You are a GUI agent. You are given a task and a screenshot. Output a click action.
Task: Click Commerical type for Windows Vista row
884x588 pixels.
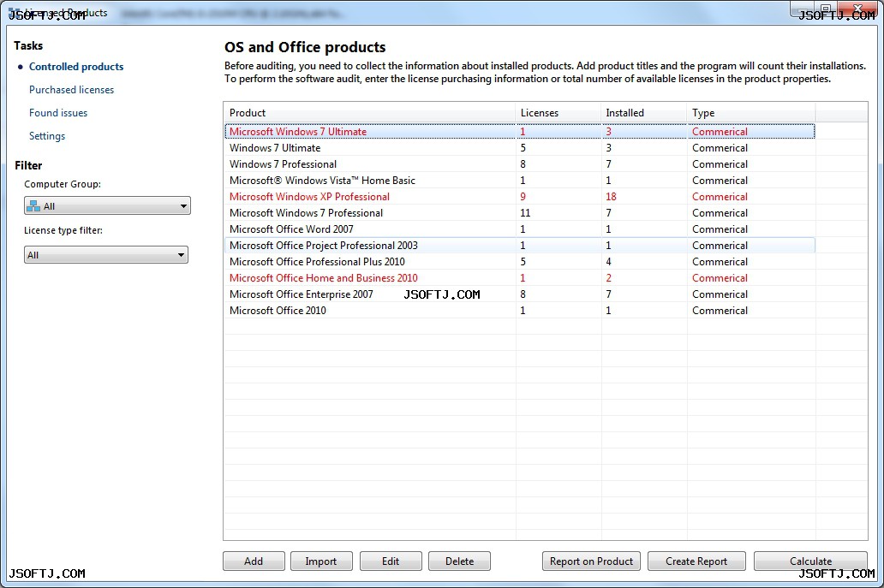(720, 181)
